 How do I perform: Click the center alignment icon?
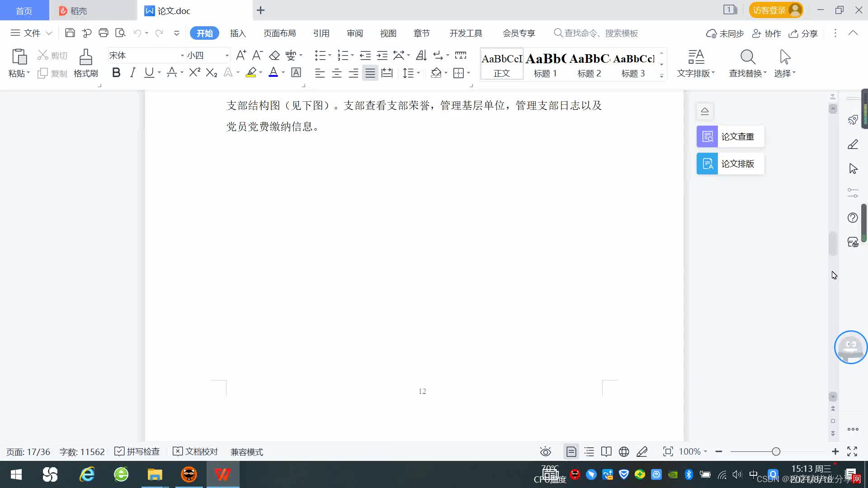click(x=336, y=73)
